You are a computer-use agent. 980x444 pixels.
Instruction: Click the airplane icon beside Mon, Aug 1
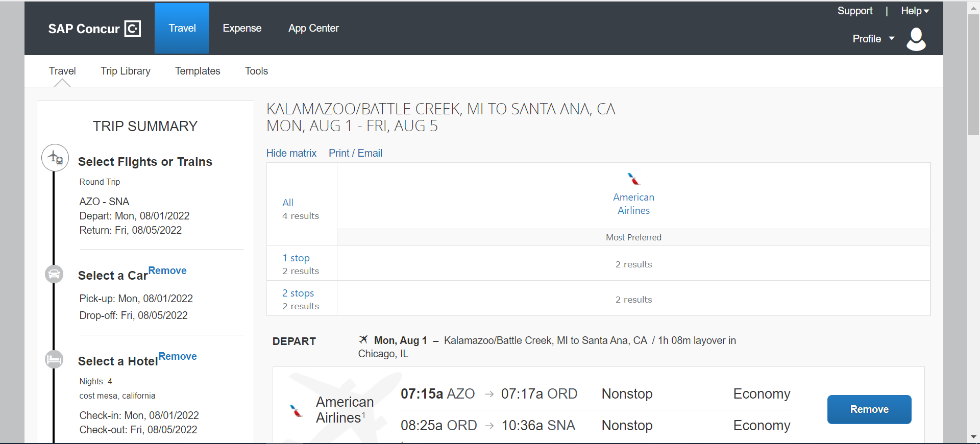point(363,339)
